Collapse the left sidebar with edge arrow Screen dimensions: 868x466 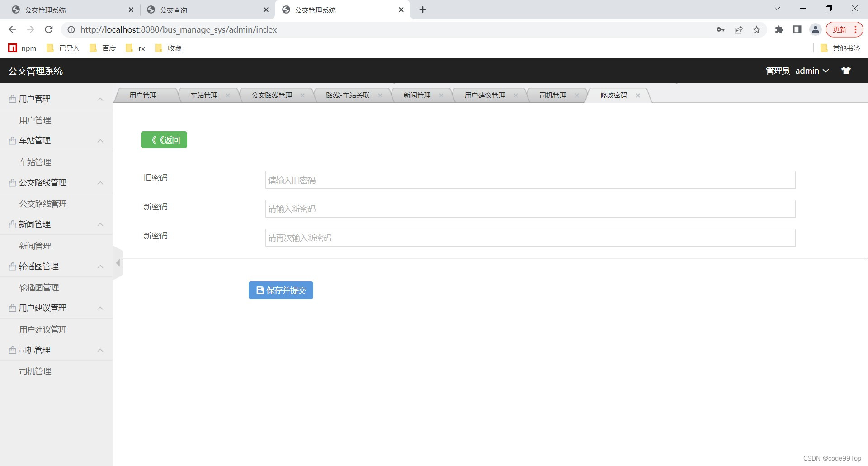118,262
